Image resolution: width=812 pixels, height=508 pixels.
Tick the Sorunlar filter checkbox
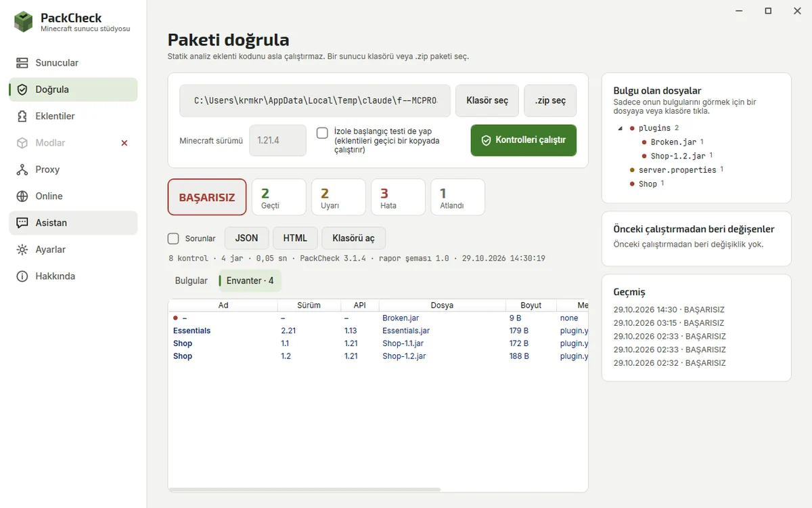[173, 238]
